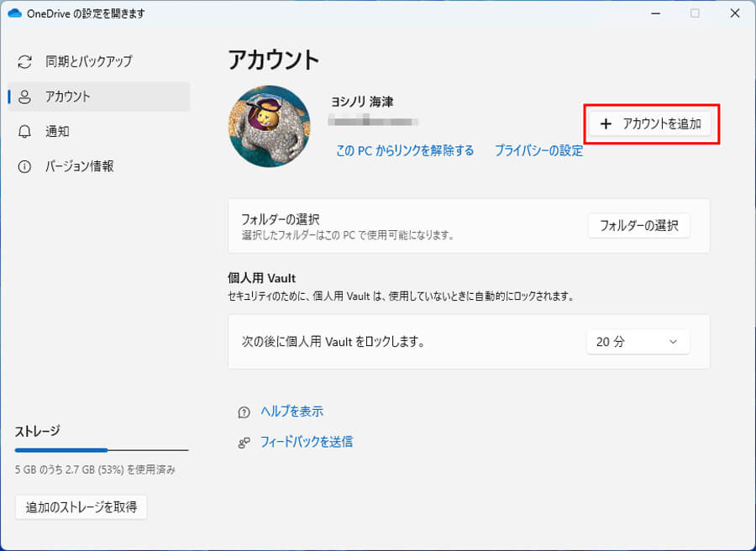Click the OneDrive cloud icon in title bar
Screen dimensions: 756x551
[x=15, y=13]
